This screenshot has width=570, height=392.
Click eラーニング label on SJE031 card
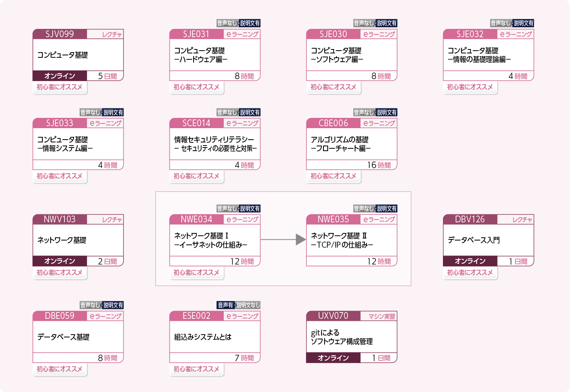(242, 34)
